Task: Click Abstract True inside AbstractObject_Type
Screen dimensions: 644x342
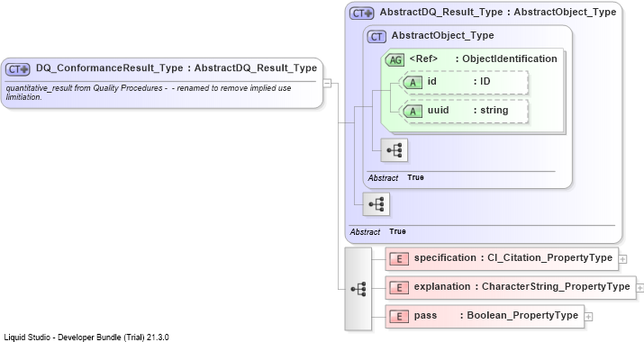Action: [396, 178]
